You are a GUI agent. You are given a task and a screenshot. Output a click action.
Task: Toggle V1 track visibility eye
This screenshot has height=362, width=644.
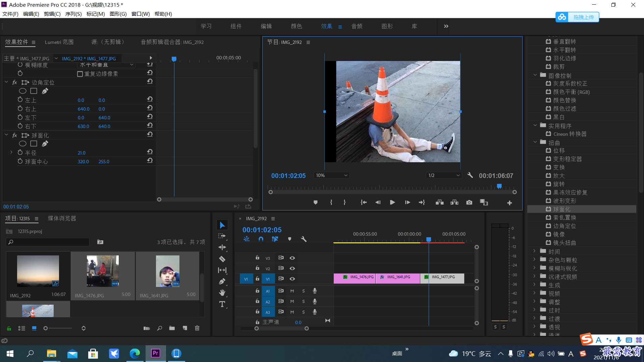(x=292, y=279)
